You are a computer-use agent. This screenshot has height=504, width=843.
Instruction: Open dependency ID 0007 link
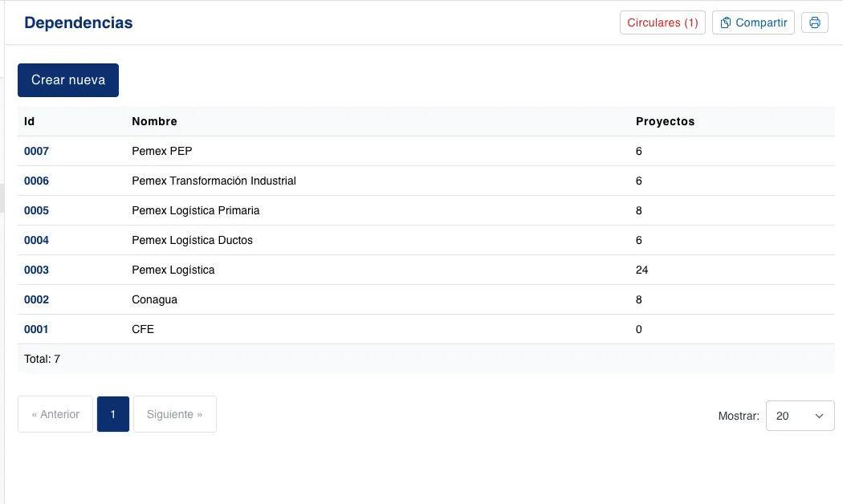pyautogui.click(x=36, y=151)
